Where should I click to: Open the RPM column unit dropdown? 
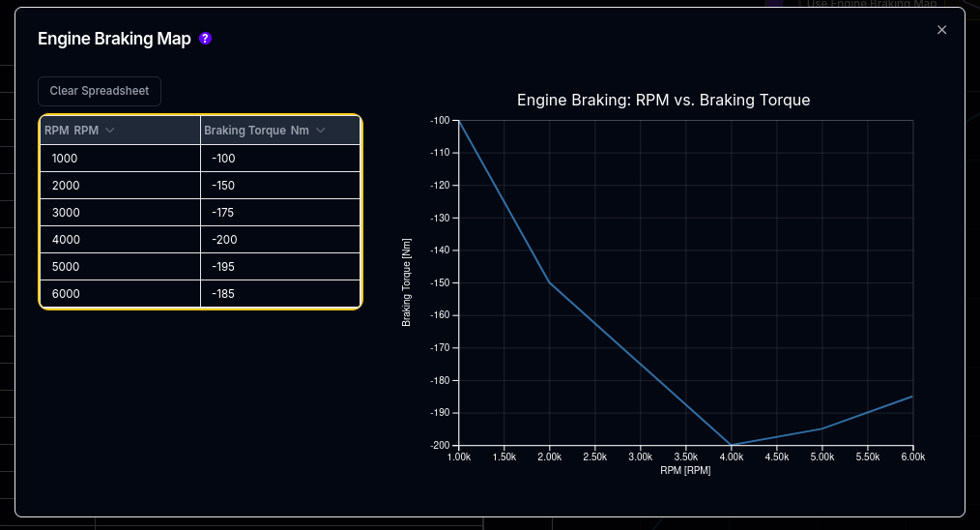110,131
